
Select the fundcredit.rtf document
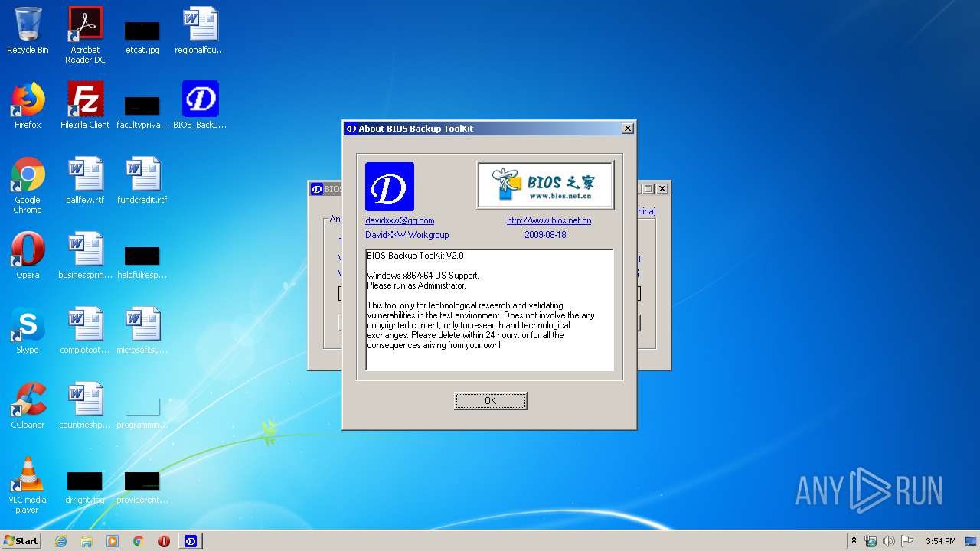pyautogui.click(x=142, y=181)
